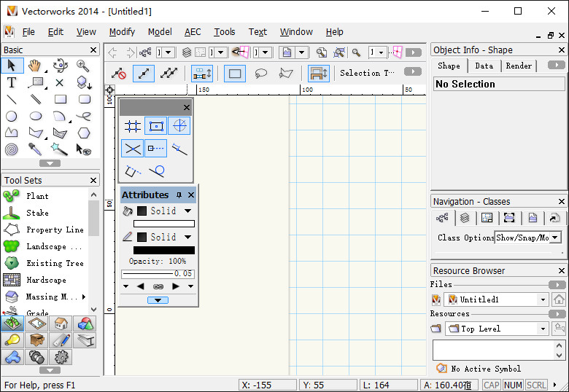Pin the Attributes palette

pyautogui.click(x=179, y=195)
